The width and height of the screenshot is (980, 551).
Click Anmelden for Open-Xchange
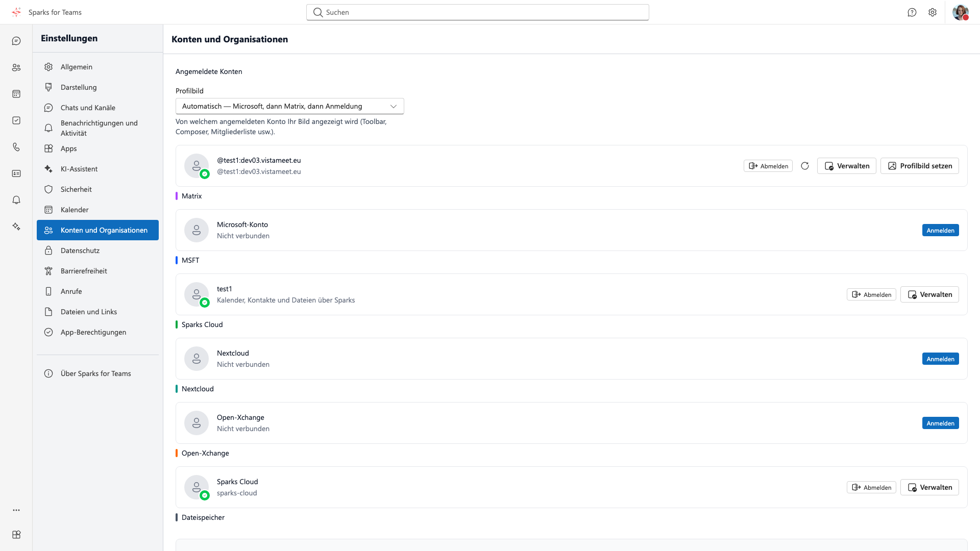point(940,423)
